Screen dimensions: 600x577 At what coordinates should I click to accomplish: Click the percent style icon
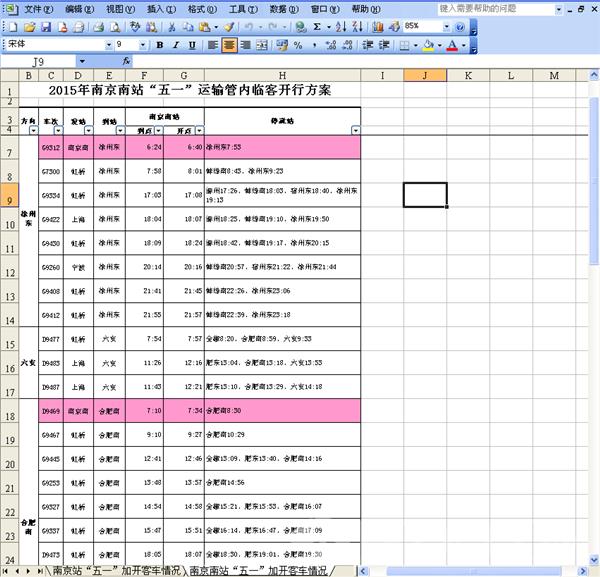(299, 45)
